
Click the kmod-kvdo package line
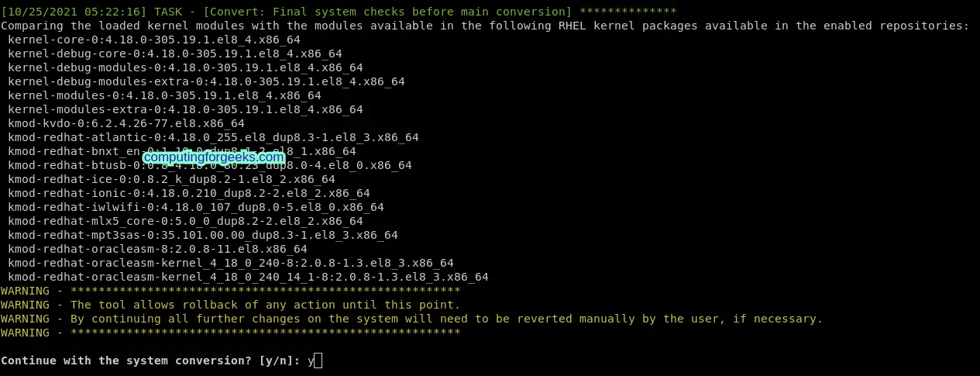point(126,123)
